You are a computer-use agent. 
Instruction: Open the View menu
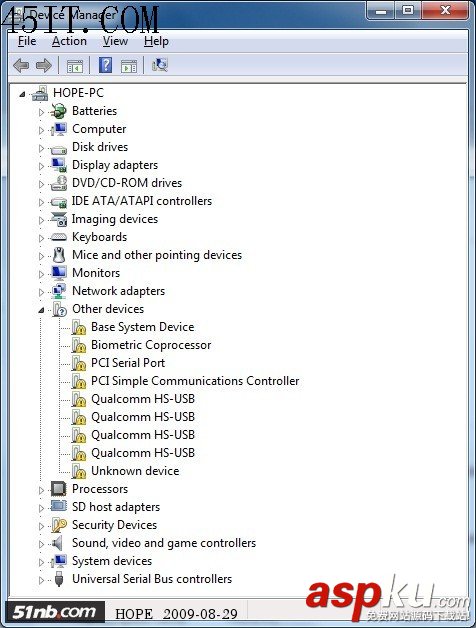point(115,41)
